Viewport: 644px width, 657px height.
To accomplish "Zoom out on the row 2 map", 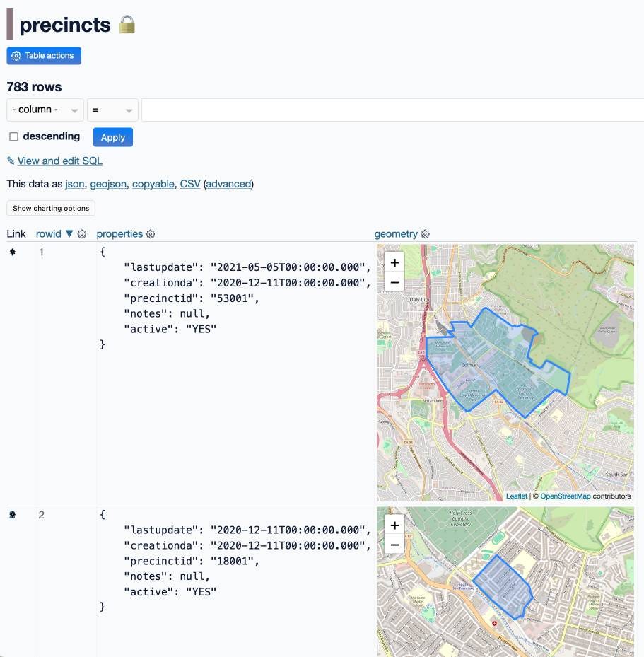I will (394, 545).
